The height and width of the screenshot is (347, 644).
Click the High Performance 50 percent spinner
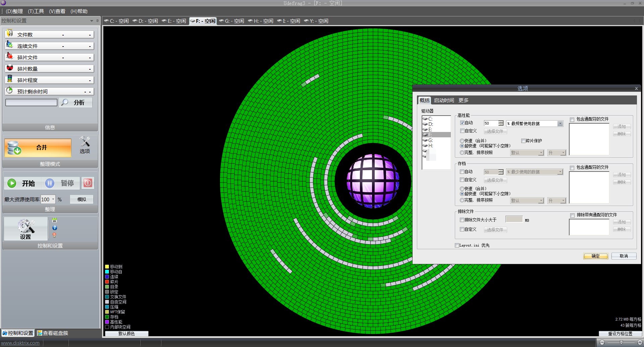(501, 123)
